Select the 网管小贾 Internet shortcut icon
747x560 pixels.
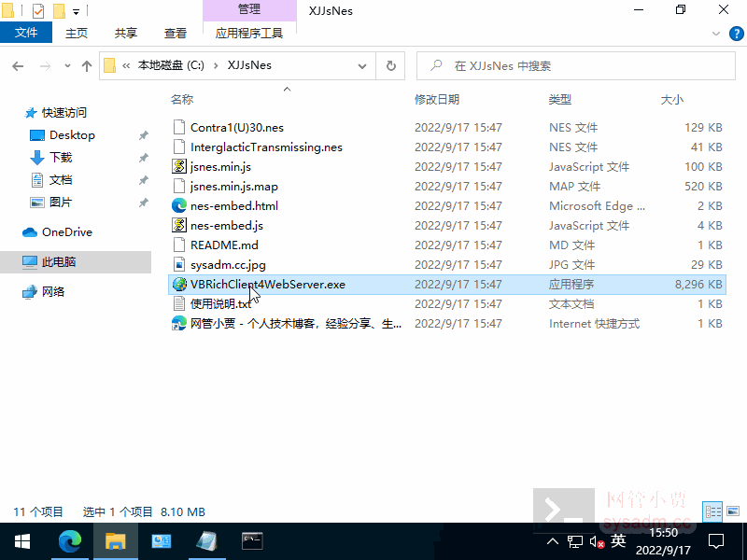click(x=179, y=323)
